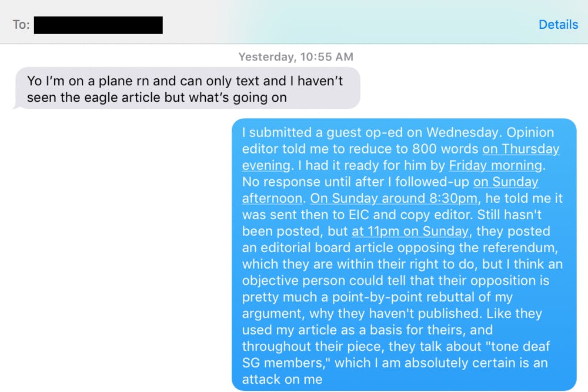
Task: Tap the 'on Sunday' afternoon date link
Action: pos(506,182)
